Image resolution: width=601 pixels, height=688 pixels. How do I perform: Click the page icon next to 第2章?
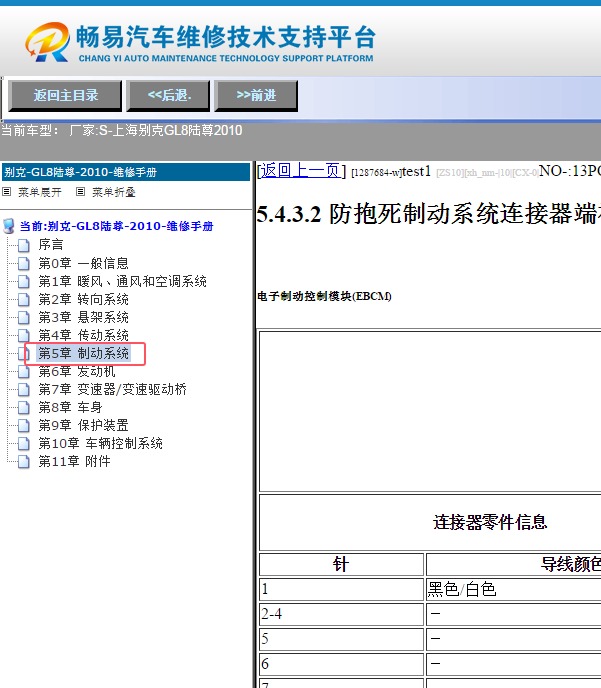click(24, 299)
